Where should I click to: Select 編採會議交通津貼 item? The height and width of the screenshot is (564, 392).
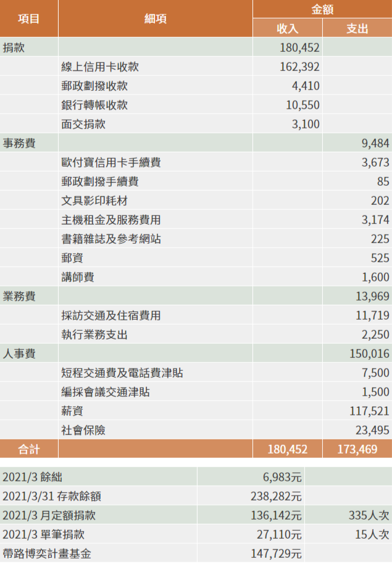(106, 392)
